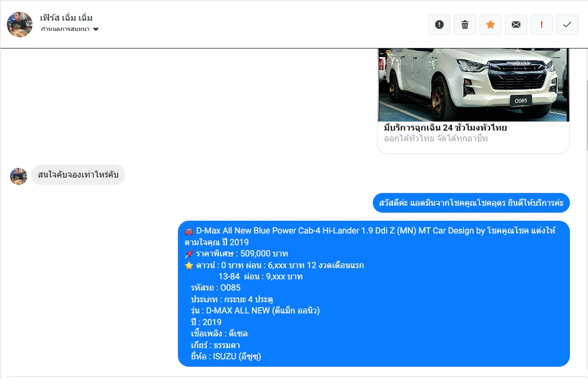Click the red car emoji in details message
The height and width of the screenshot is (379, 588).
tap(189, 231)
